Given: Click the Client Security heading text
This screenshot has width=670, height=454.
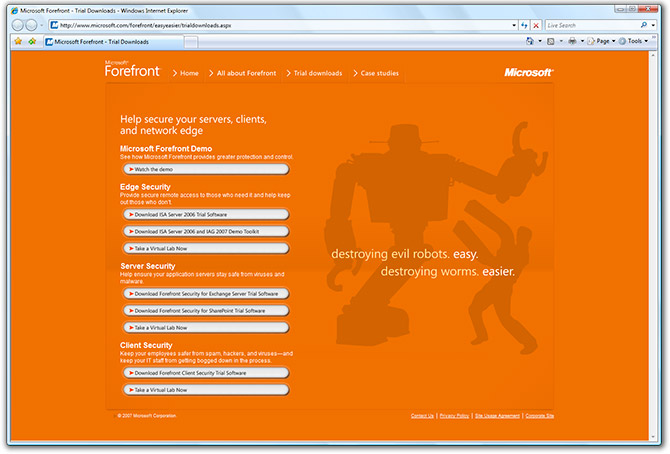Looking at the screenshot, I should [x=146, y=345].
